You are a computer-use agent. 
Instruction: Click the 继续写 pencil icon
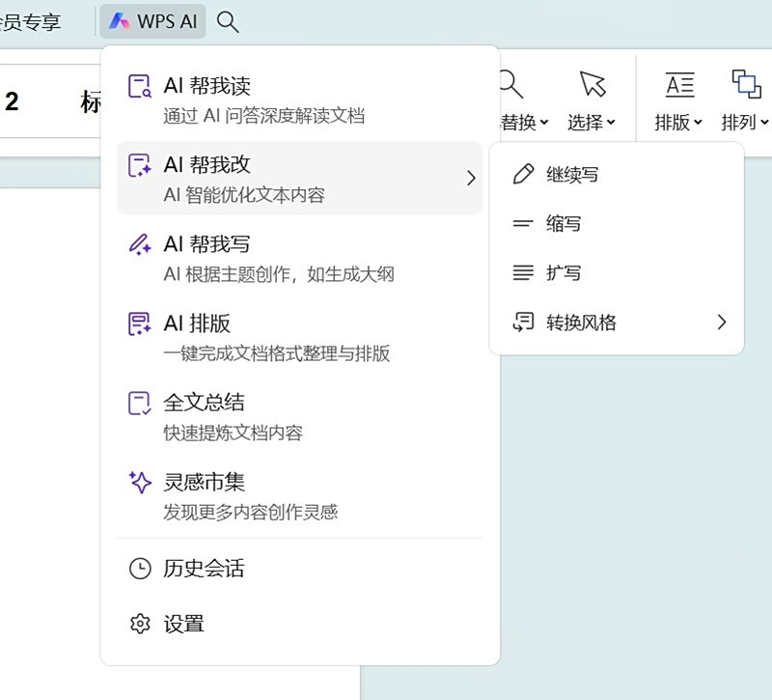522,174
